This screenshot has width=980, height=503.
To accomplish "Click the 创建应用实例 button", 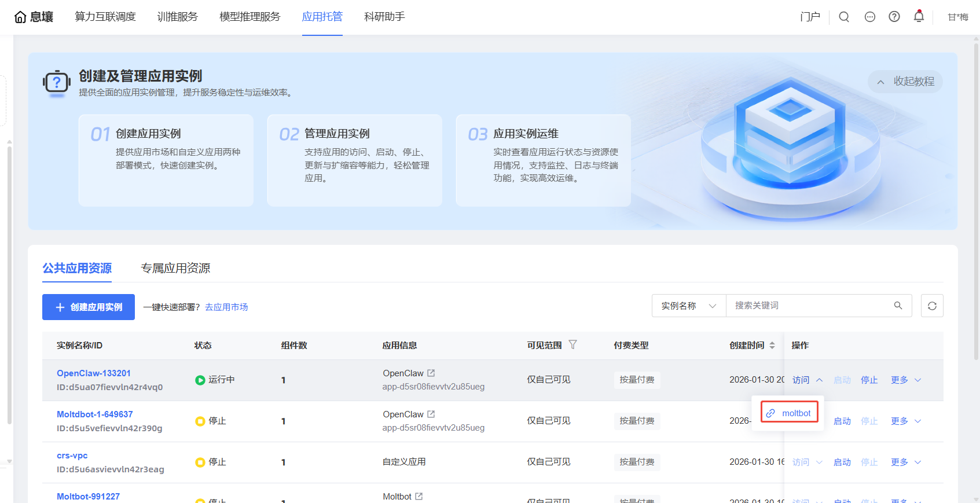I will [x=89, y=307].
